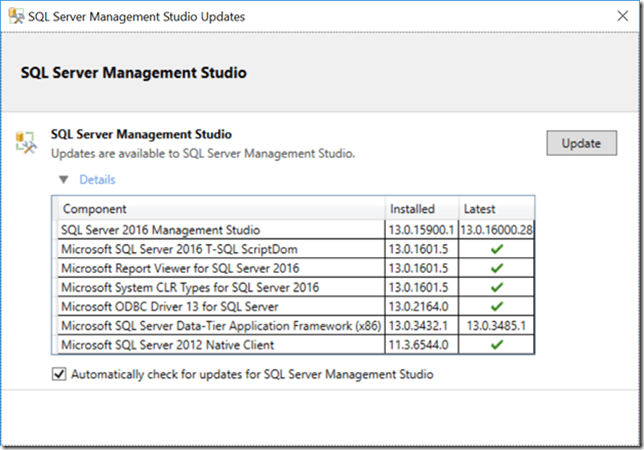Image resolution: width=644 pixels, height=450 pixels.
Task: Click green checkmark for Report Viewer
Action: [x=497, y=268]
